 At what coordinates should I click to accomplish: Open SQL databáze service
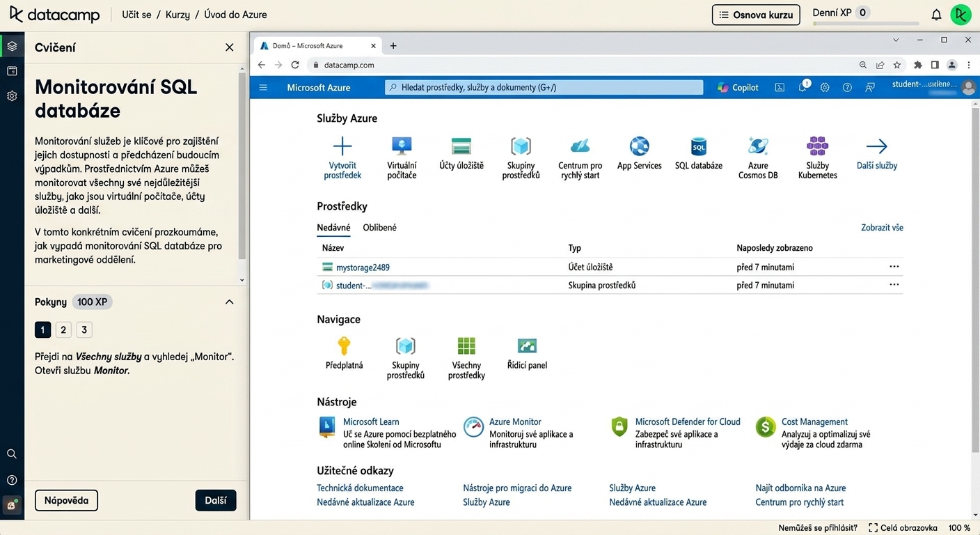pos(699,153)
